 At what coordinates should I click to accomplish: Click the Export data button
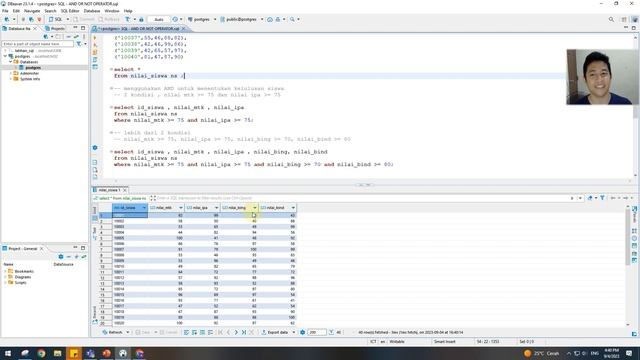click(x=275, y=333)
